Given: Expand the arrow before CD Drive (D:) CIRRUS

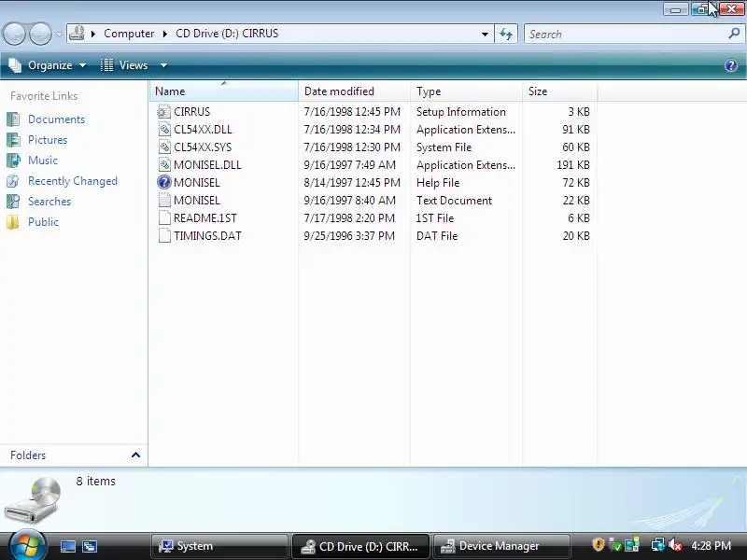Looking at the screenshot, I should (x=165, y=34).
